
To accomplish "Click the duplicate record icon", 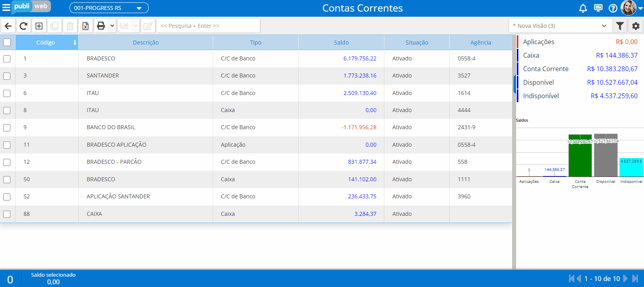I will click(54, 26).
